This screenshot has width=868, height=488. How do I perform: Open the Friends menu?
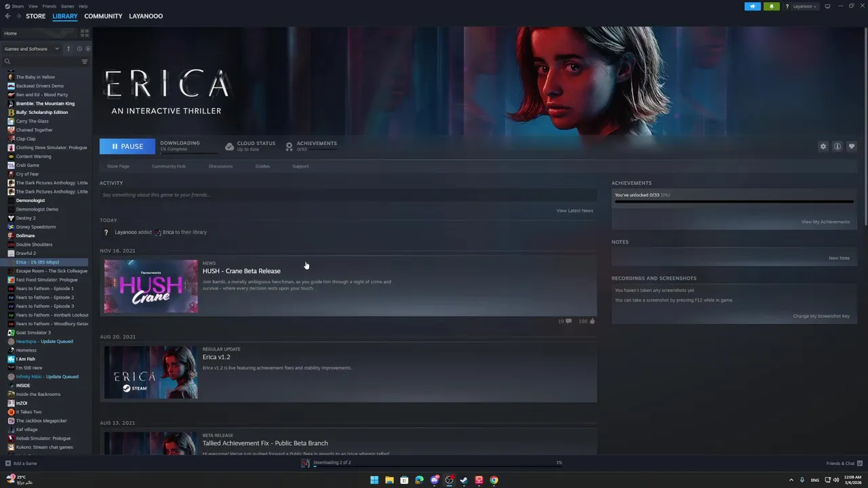click(50, 6)
